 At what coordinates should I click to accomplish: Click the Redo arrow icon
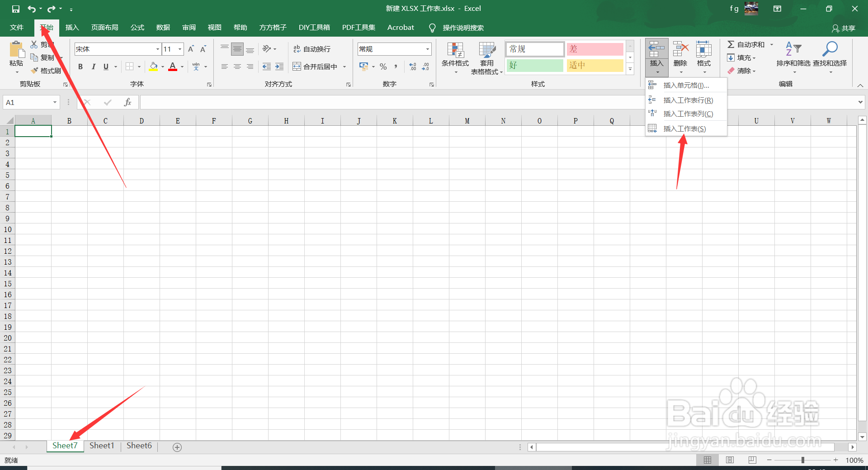pos(51,9)
